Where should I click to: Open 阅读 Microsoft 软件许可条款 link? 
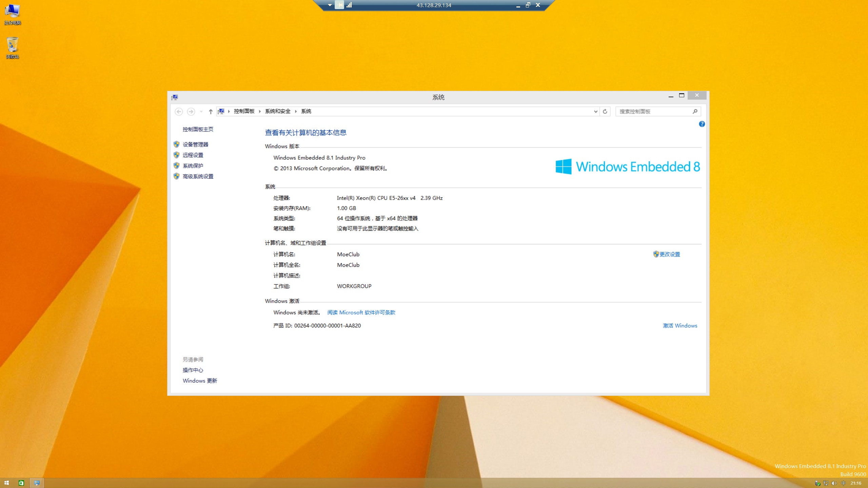pos(361,312)
